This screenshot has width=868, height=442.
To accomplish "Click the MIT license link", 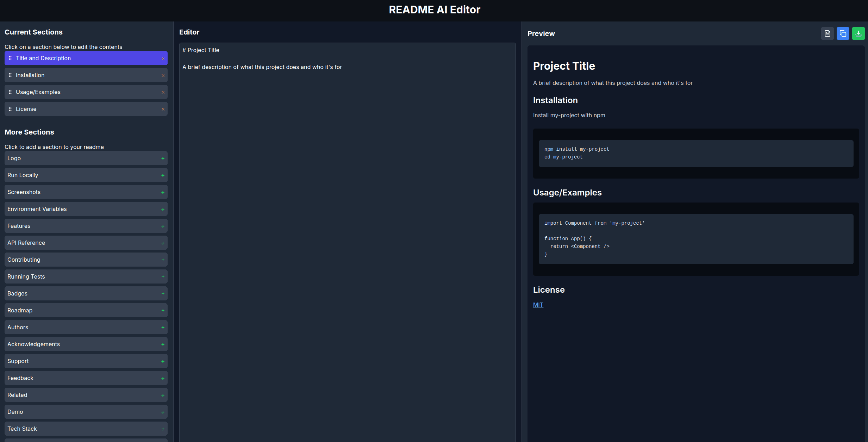I will (538, 304).
